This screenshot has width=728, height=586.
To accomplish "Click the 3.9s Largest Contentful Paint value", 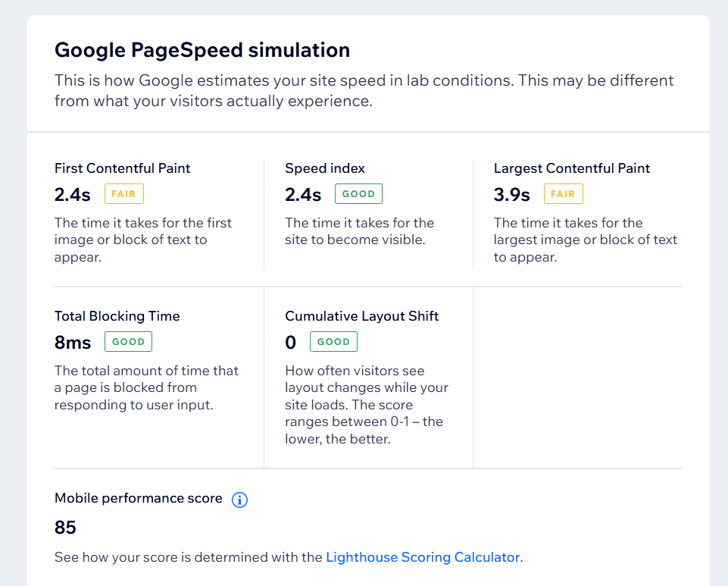I will pos(512,195).
